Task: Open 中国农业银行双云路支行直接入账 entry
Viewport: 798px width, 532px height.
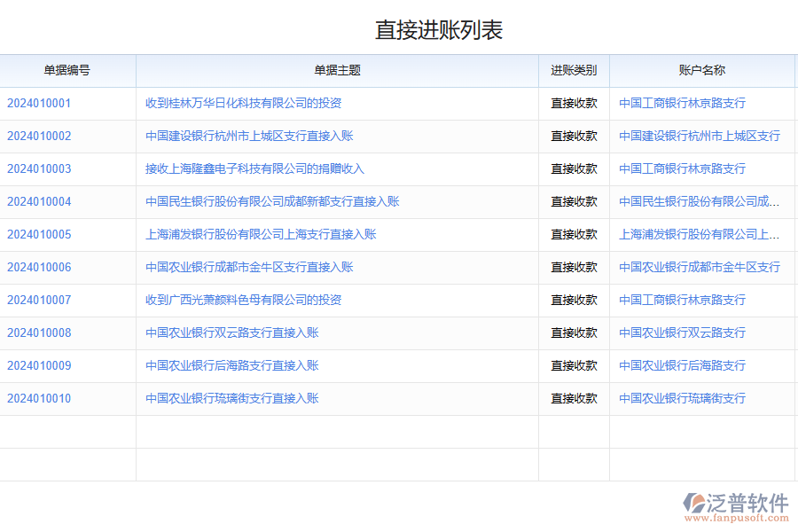Action: (x=234, y=332)
